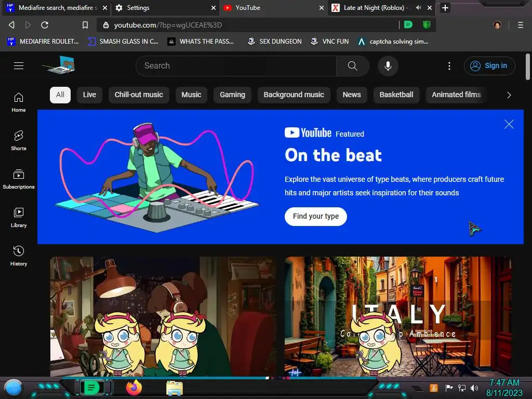Image resolution: width=532 pixels, height=399 pixels.
Task: Reload the YouTube page
Action: 45,25
